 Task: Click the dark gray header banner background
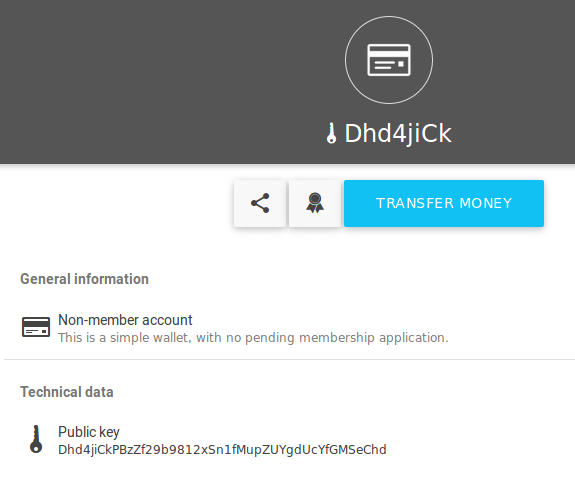(147, 81)
